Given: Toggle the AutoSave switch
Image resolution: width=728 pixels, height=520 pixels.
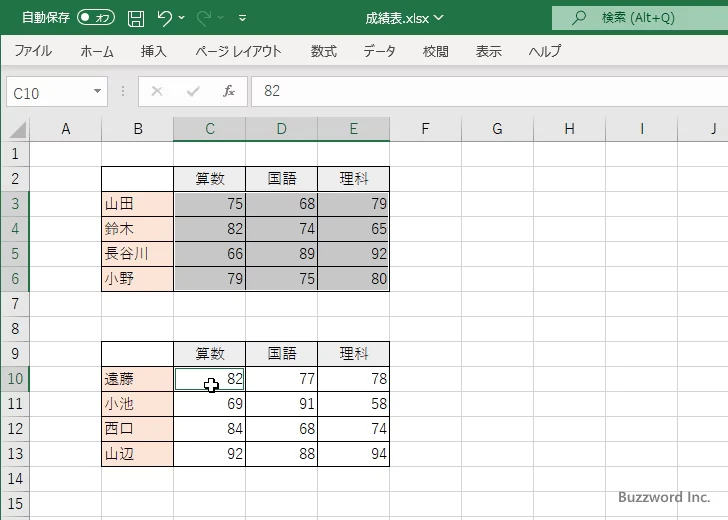Looking at the screenshot, I should pyautogui.click(x=96, y=18).
